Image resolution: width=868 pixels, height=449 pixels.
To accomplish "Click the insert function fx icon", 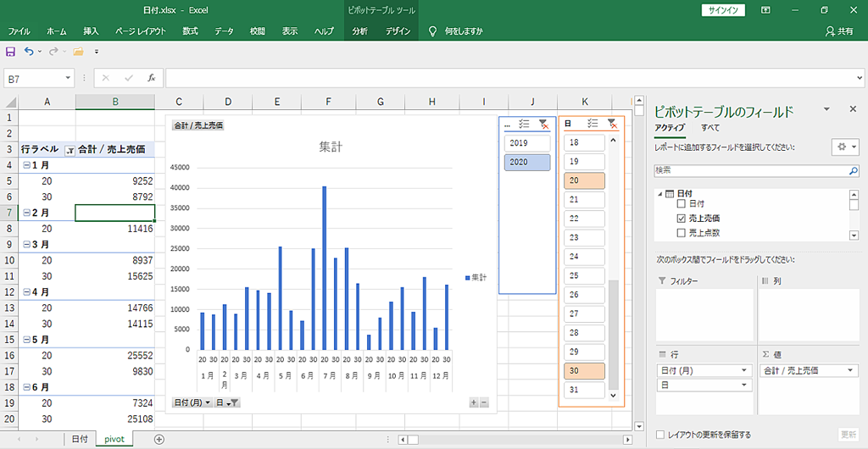I will pyautogui.click(x=151, y=78).
